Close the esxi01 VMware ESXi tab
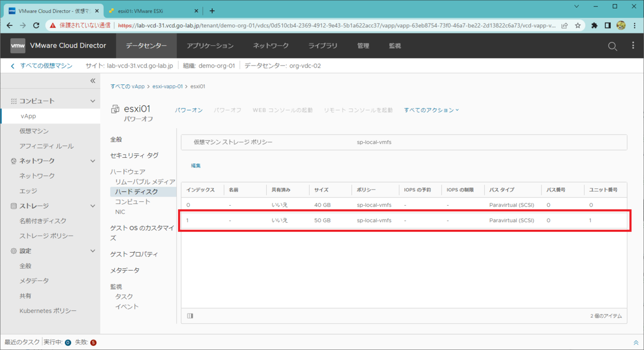 (x=197, y=11)
